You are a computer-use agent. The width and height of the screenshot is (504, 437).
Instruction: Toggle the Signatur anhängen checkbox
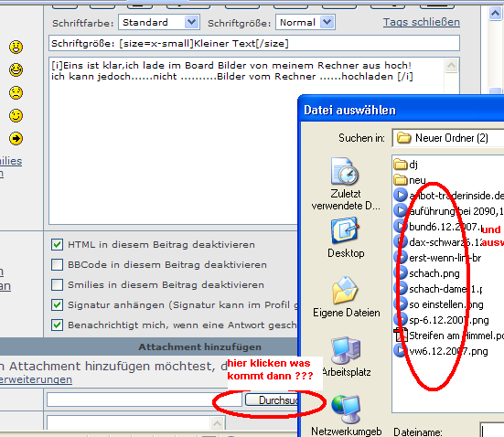[x=57, y=305]
